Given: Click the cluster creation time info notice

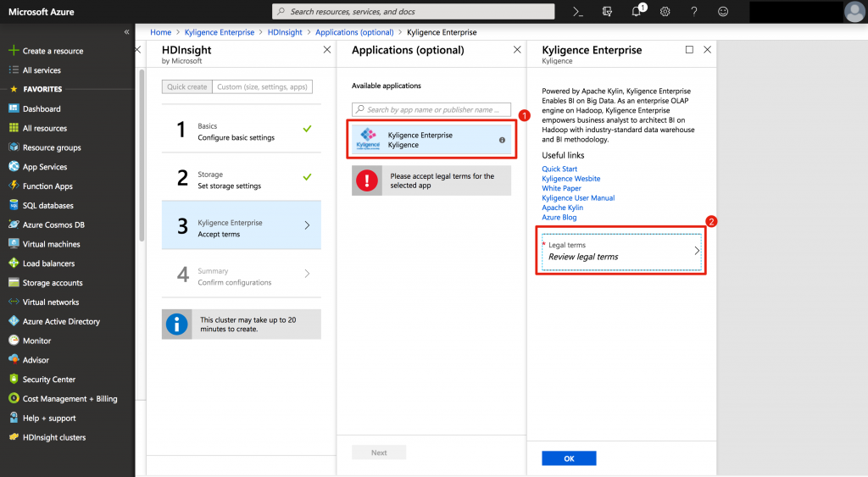Looking at the screenshot, I should [x=242, y=324].
